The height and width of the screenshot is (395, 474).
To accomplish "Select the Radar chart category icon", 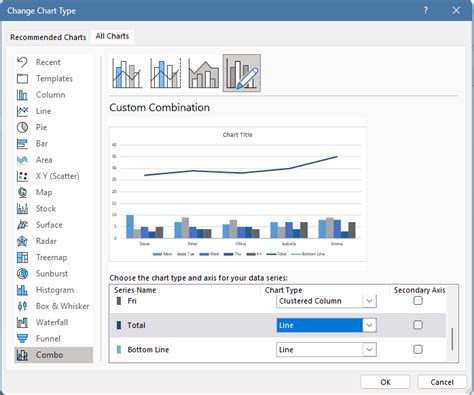I will pyautogui.click(x=22, y=241).
